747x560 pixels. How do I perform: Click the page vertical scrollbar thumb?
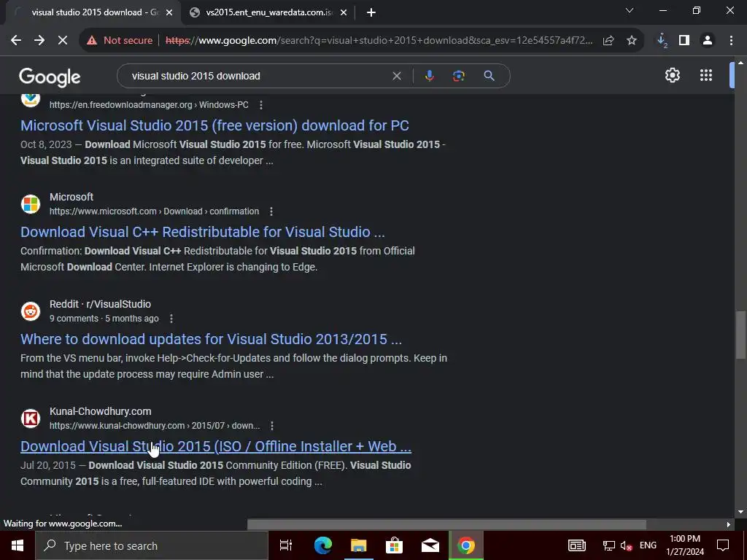pyautogui.click(x=740, y=335)
